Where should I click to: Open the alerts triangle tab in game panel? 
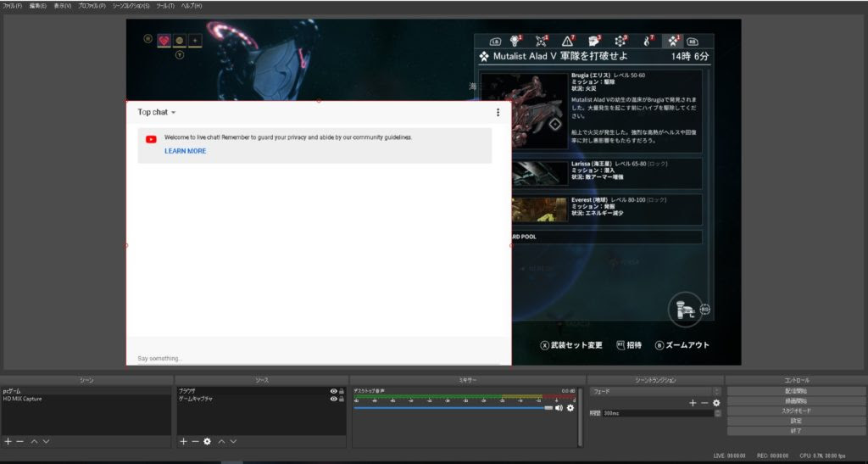pyautogui.click(x=568, y=41)
